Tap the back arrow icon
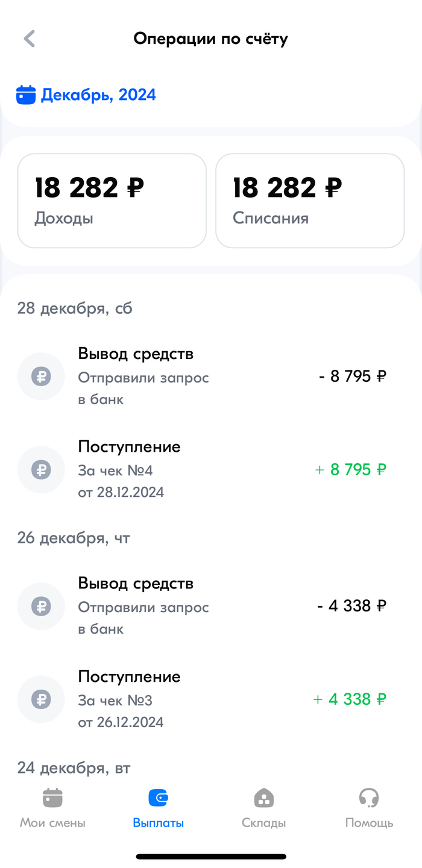Viewport: 422px width, 868px height. tap(29, 39)
